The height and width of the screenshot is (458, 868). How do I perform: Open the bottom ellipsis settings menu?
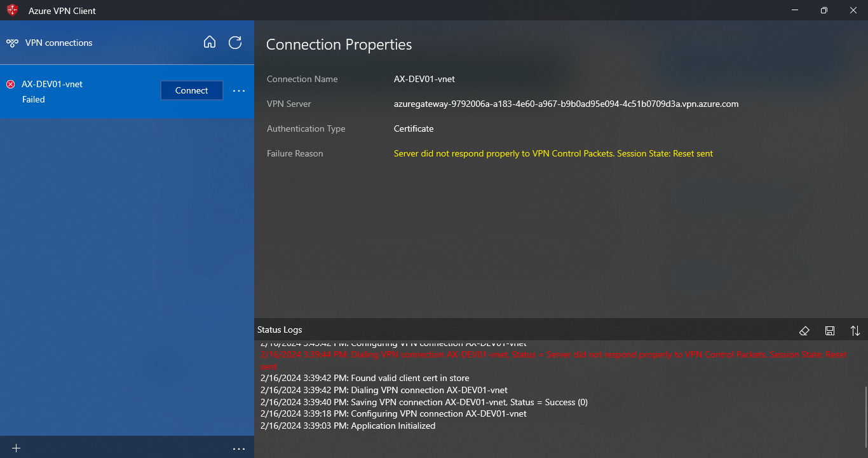[x=239, y=448]
